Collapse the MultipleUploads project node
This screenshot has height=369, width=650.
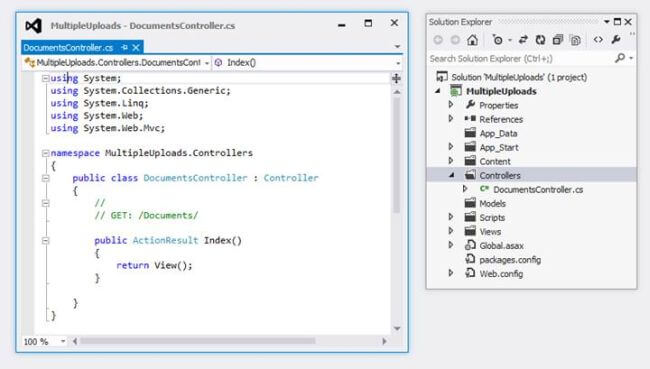coord(438,91)
